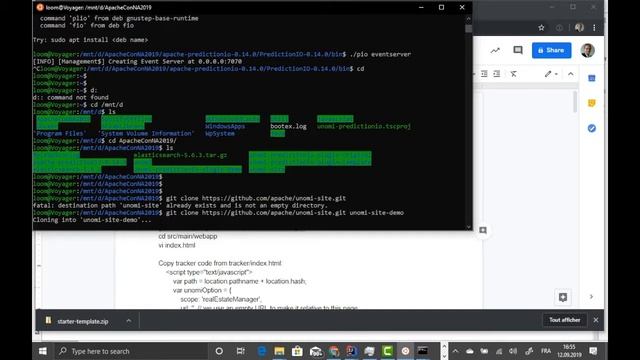
Task: Click the taskbar scroll-down arrow beside the tray
Action: tap(444, 356)
